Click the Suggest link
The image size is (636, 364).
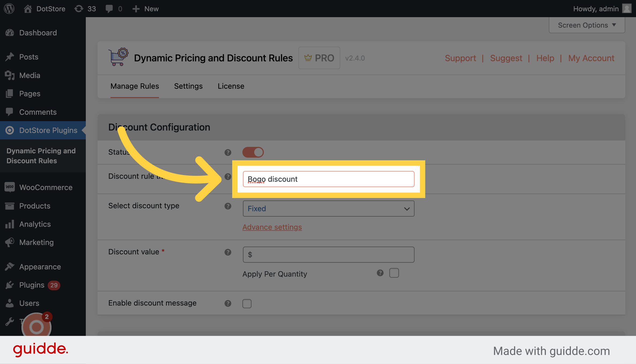[x=506, y=58]
